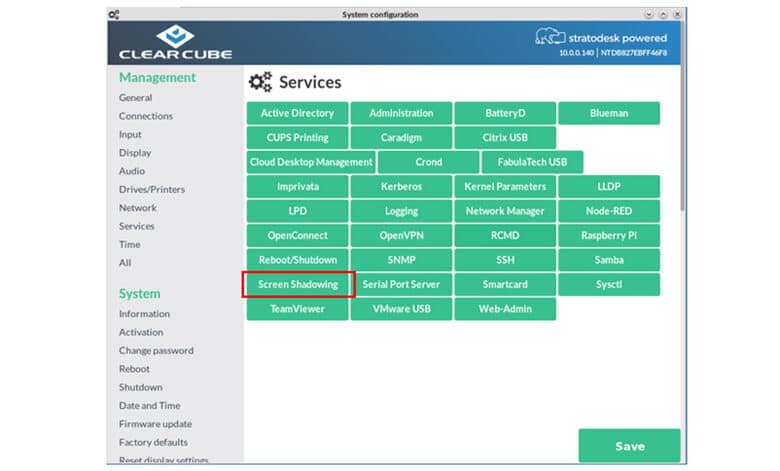Open Reboot/Shutdown service settings
780x471 pixels.
(x=297, y=260)
